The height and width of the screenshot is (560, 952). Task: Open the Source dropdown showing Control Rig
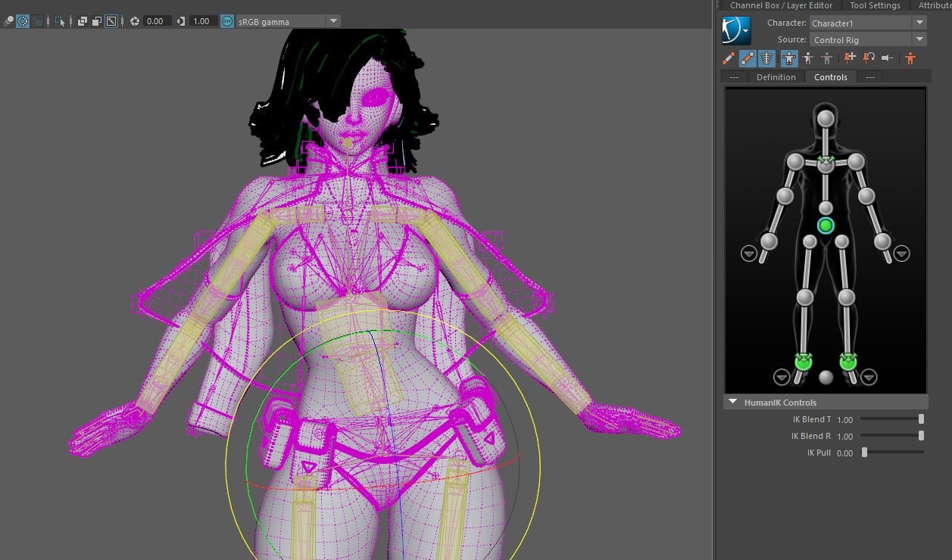pos(867,39)
